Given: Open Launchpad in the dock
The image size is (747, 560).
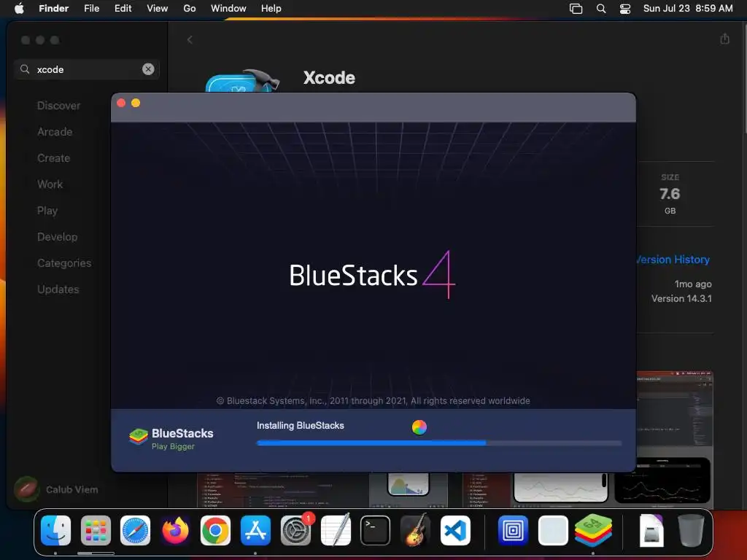Looking at the screenshot, I should tap(96, 531).
